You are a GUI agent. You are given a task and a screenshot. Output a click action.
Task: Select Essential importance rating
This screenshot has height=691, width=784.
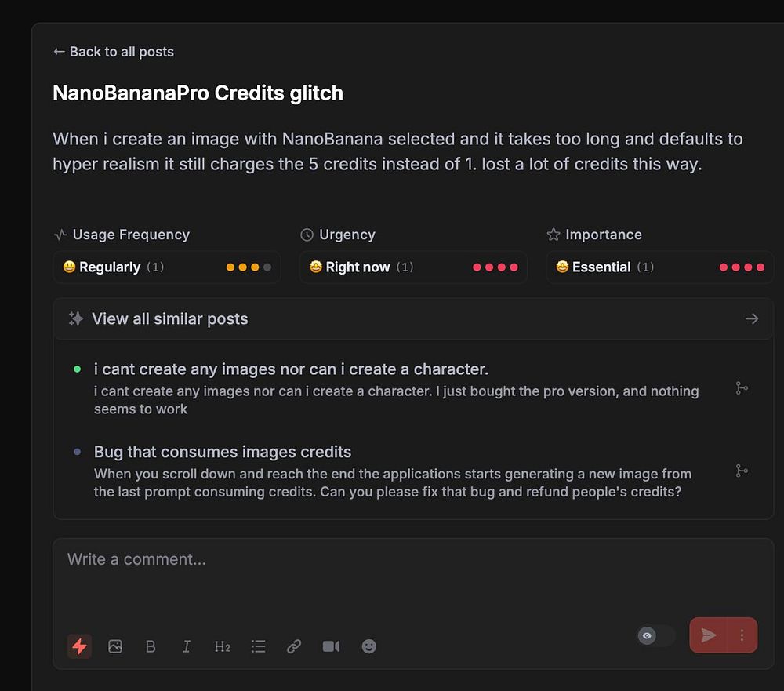click(659, 267)
